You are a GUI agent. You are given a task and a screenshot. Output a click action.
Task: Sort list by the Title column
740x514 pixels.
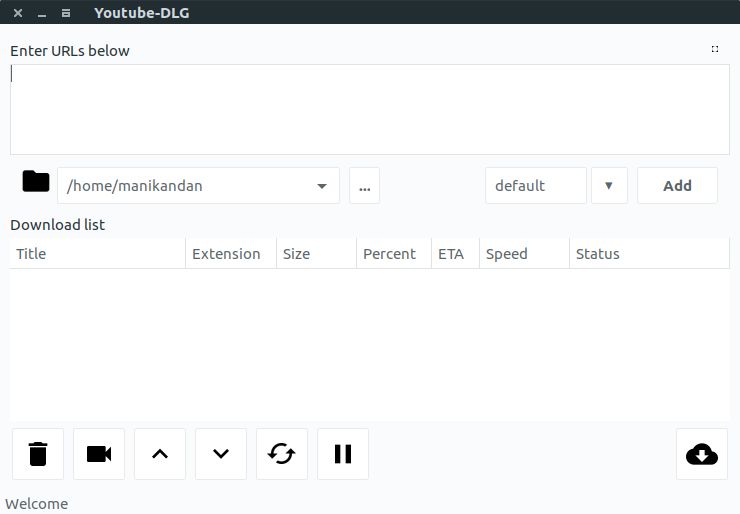pos(97,254)
